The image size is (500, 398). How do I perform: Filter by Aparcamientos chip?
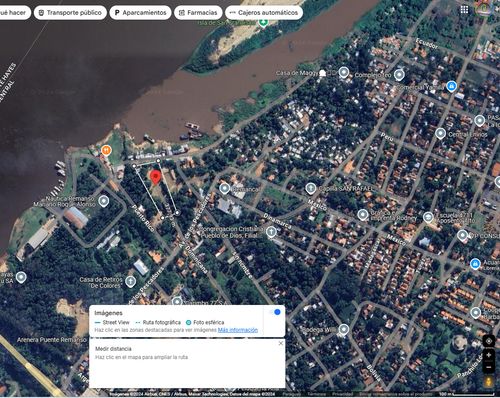[140, 13]
